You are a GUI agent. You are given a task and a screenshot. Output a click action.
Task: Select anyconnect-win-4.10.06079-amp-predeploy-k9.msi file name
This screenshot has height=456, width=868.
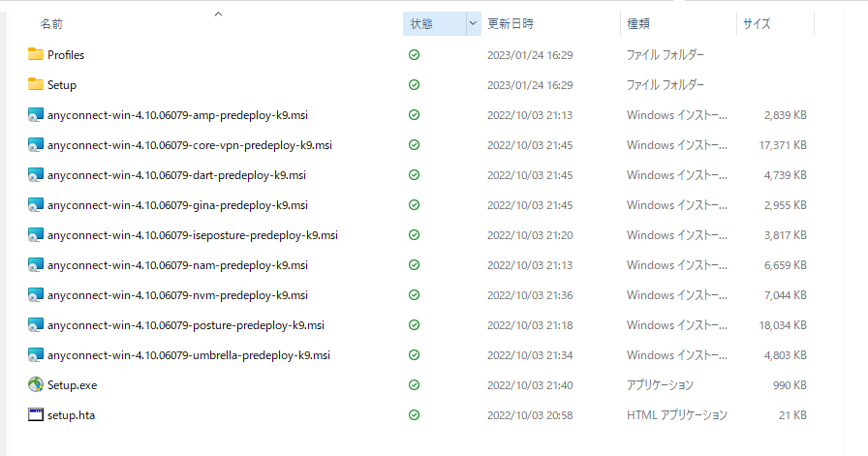(177, 115)
